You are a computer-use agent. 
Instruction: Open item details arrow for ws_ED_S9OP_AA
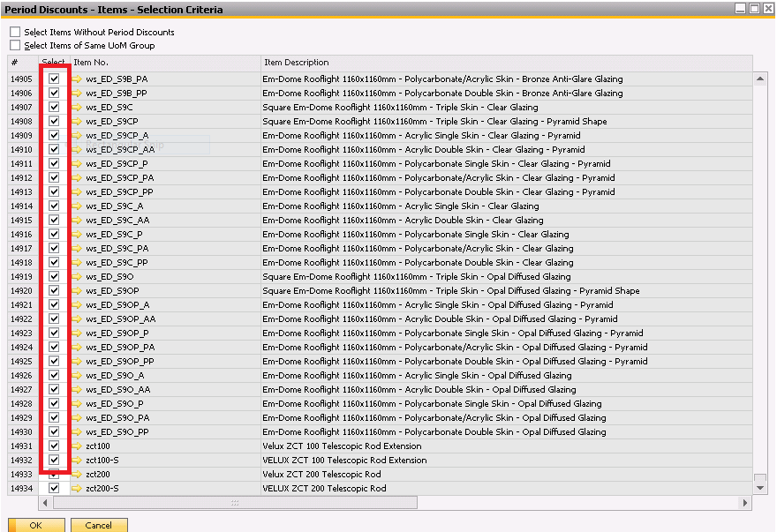point(77,319)
